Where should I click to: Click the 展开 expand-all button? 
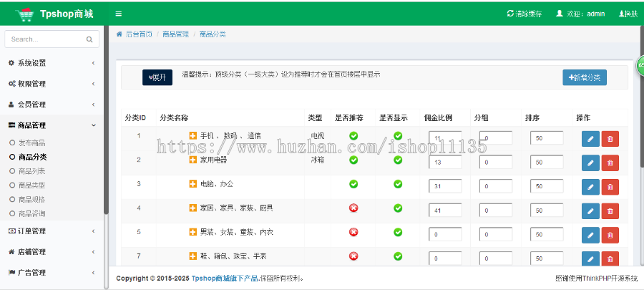click(x=157, y=77)
